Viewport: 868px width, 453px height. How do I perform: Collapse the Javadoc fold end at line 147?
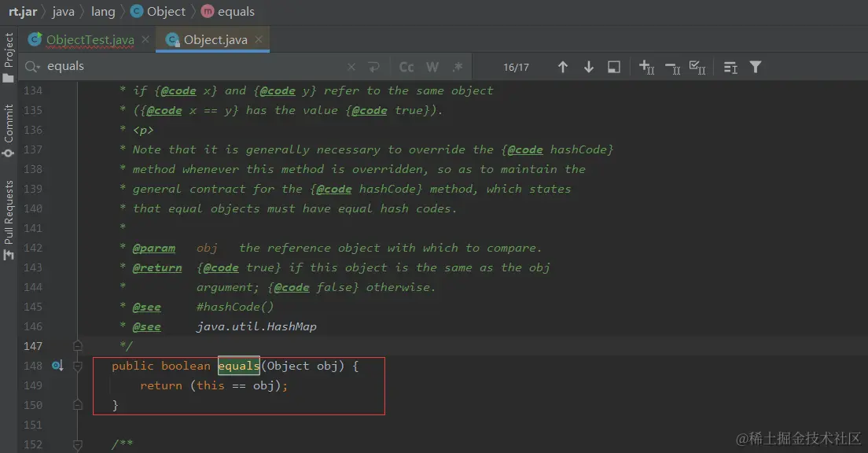[x=78, y=346]
